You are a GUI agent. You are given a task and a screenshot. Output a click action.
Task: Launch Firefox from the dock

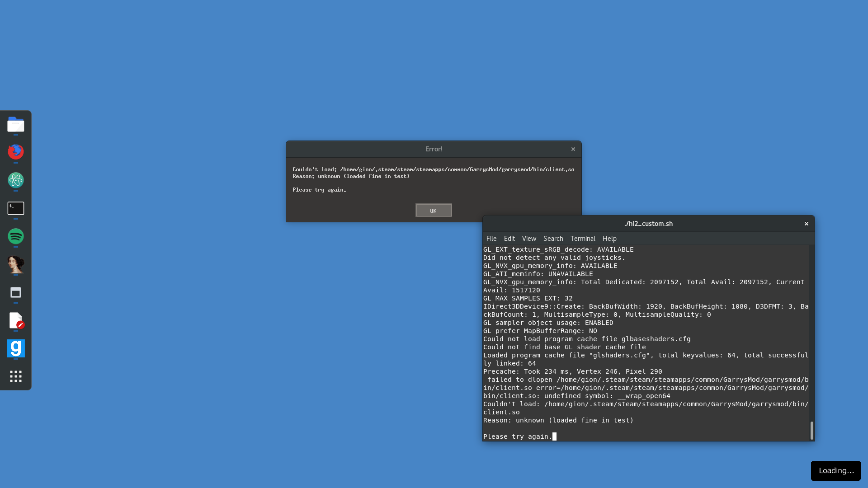(16, 152)
